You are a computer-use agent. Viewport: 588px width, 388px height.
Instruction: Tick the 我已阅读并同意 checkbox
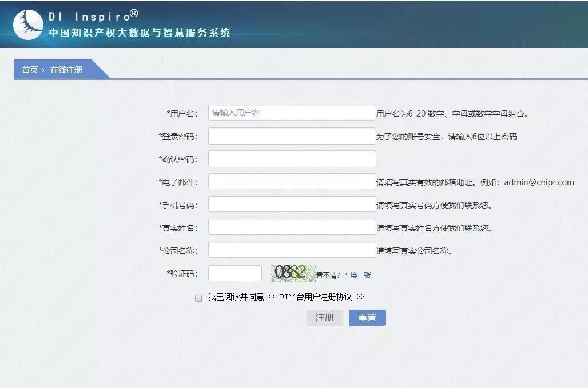point(198,298)
